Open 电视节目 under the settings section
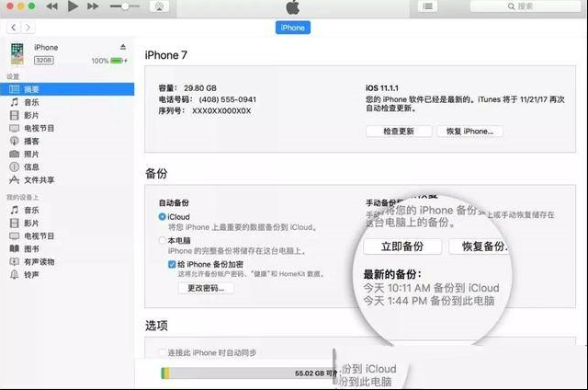Screen dimensions: 588x390 click(67, 128)
